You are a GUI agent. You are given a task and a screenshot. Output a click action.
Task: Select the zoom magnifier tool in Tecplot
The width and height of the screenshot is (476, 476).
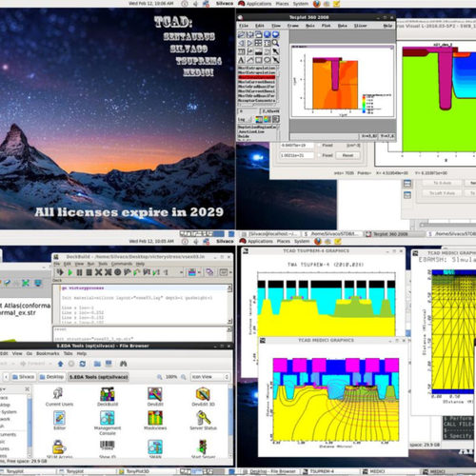275,43
